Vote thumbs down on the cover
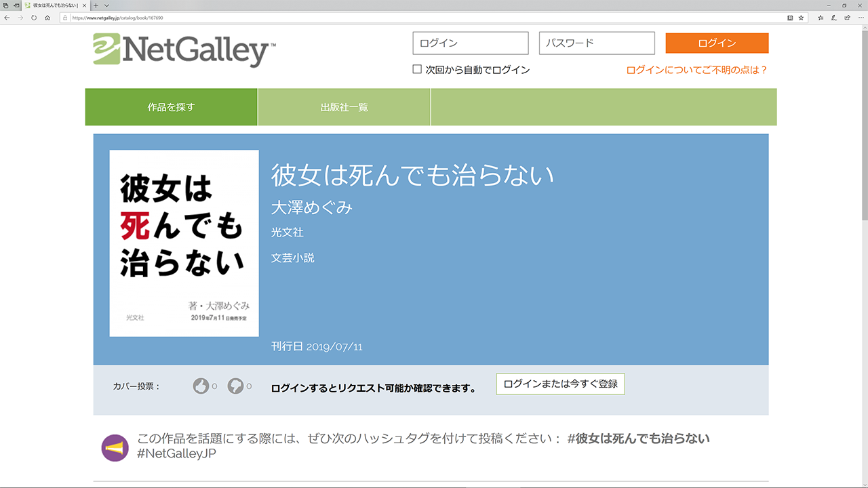 coord(235,386)
